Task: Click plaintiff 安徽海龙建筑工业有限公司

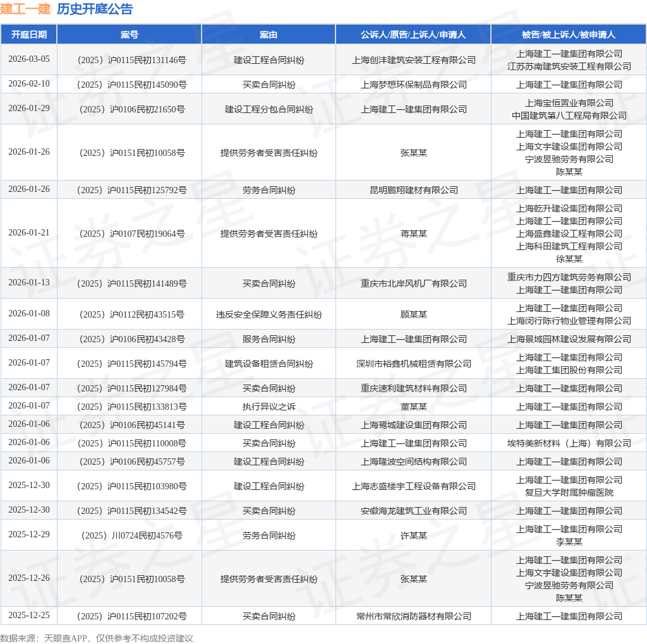Action: (x=413, y=511)
